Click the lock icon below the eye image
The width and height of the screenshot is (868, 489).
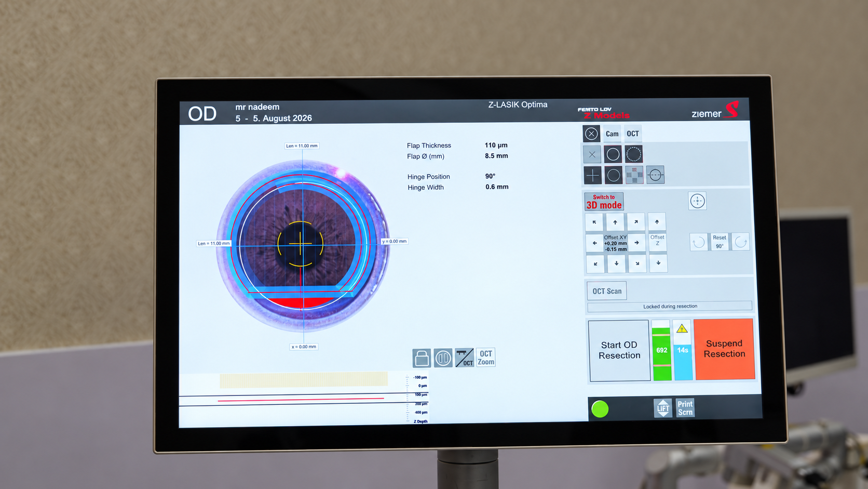[x=422, y=358]
